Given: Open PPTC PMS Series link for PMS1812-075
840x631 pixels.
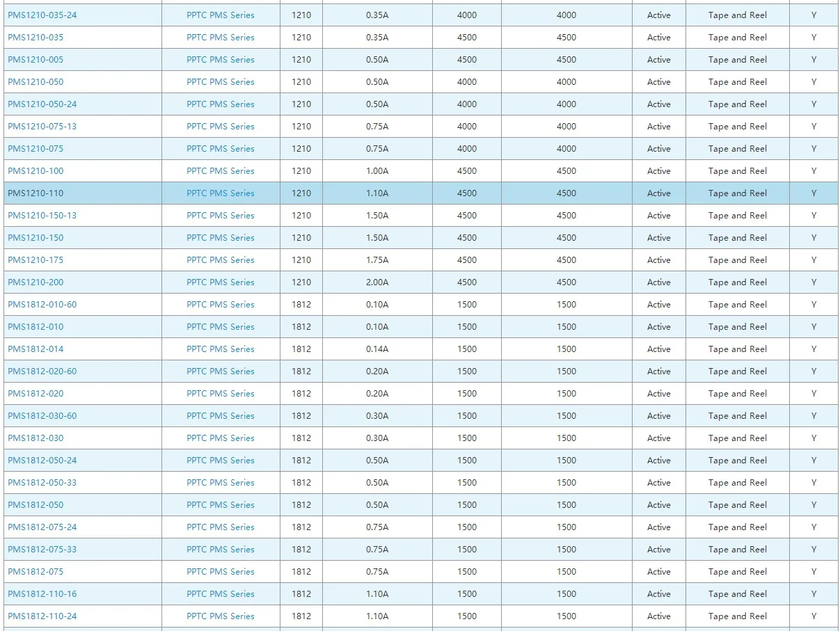Looking at the screenshot, I should [221, 572].
